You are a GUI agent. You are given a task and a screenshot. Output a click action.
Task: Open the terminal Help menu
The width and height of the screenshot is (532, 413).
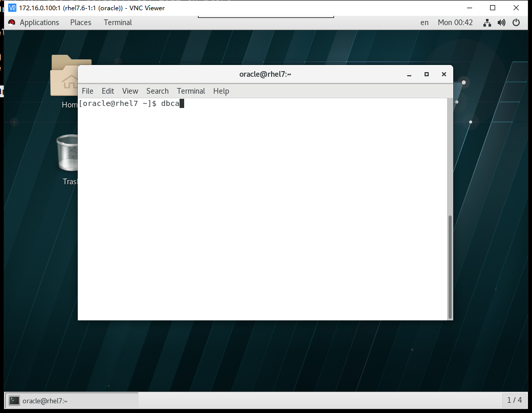click(221, 91)
